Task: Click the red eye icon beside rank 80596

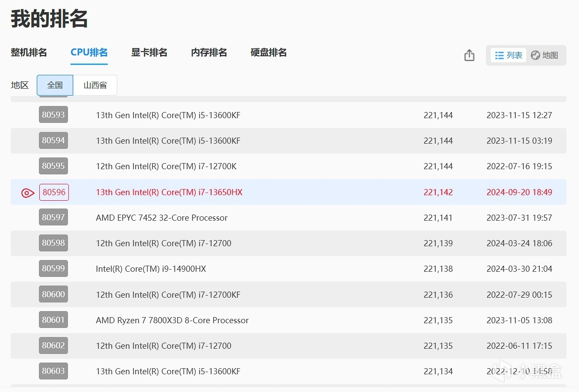Action: click(28, 193)
